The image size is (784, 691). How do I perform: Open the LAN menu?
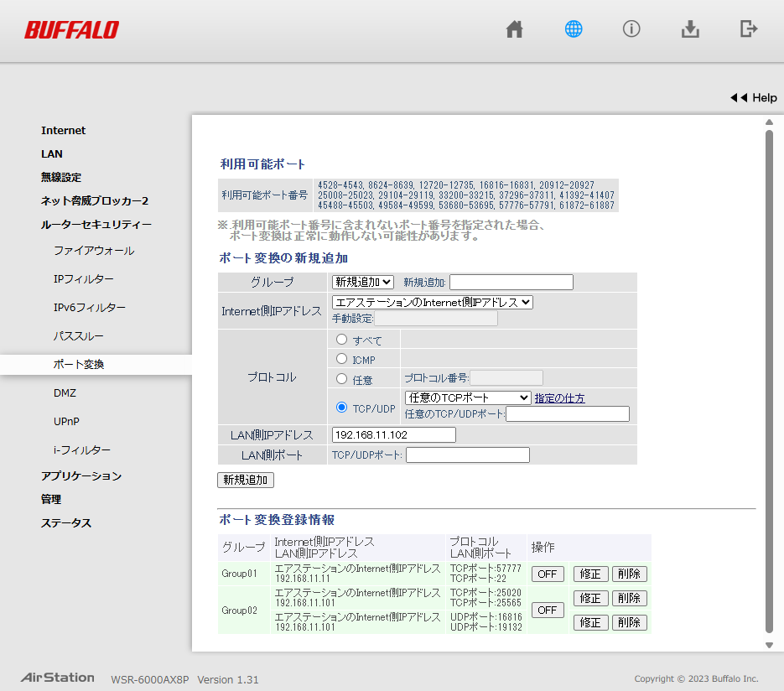(51, 154)
